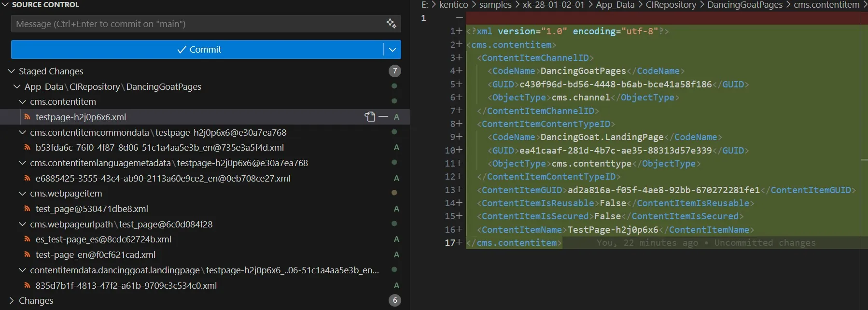Click added status letter A on testpage-h2j0p6x6.xml

pyautogui.click(x=396, y=117)
